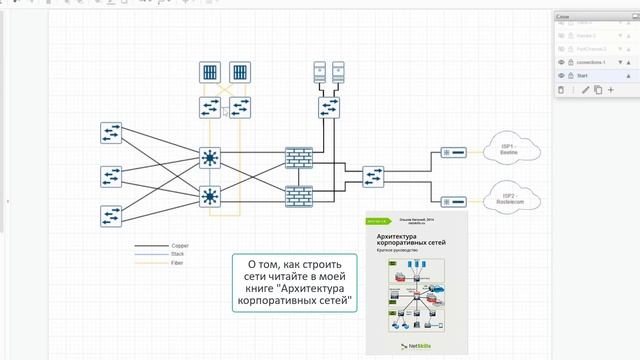Screen dimensions: 640x360
Task: Select the lower firewall icon
Action: [x=299, y=196]
